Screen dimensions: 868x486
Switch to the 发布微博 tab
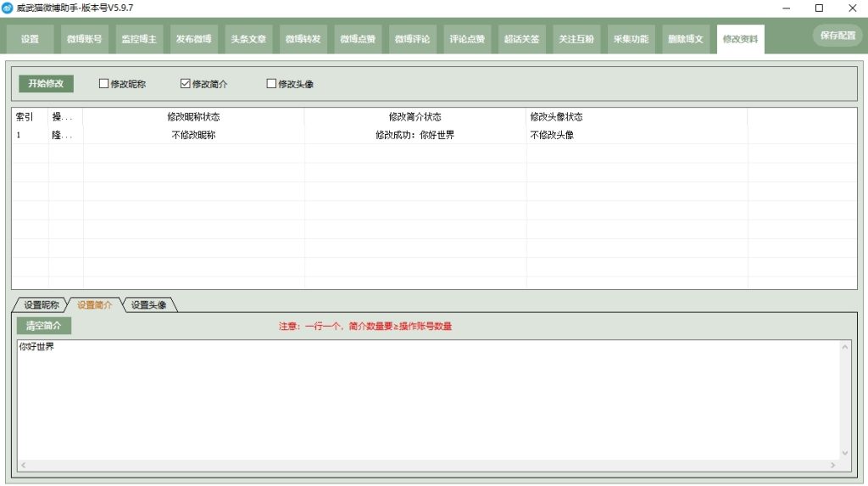click(x=193, y=39)
